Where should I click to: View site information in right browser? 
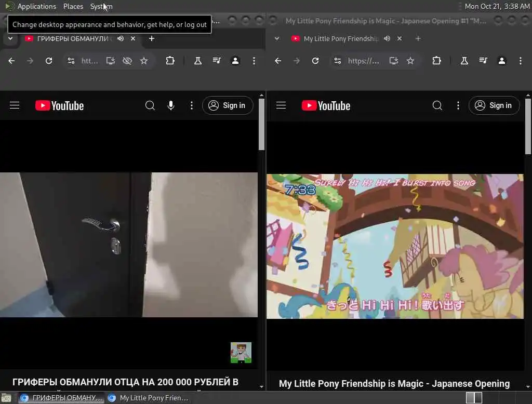[x=338, y=61]
